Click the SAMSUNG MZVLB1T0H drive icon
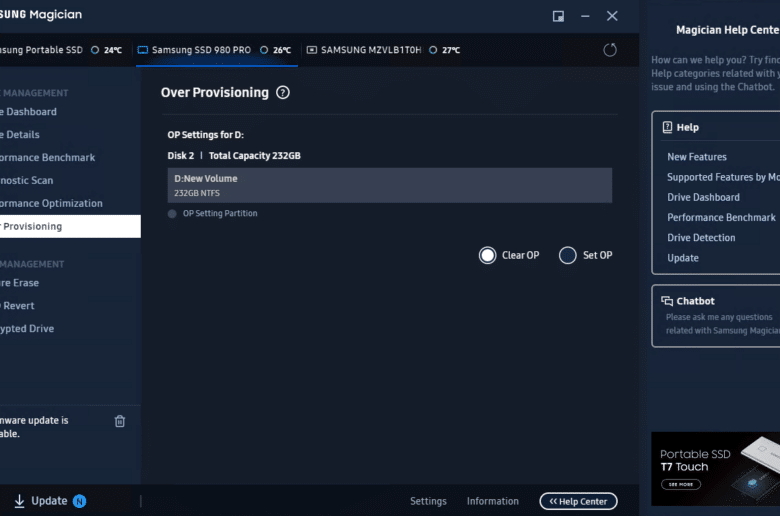The width and height of the screenshot is (780, 516). (x=312, y=50)
